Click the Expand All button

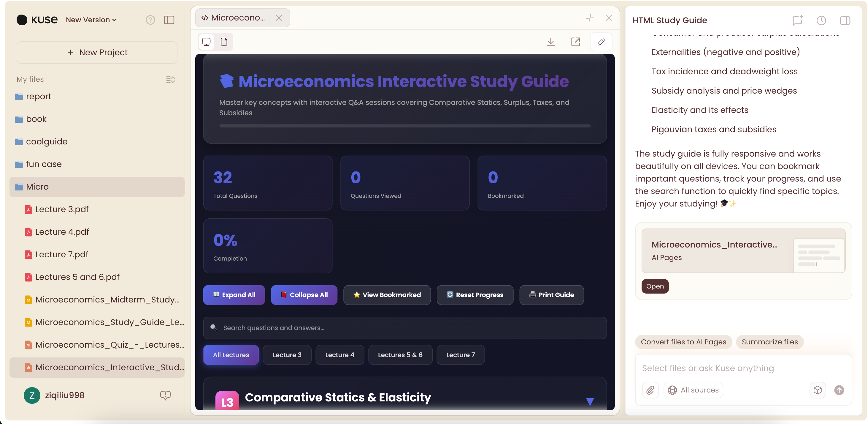click(x=234, y=295)
